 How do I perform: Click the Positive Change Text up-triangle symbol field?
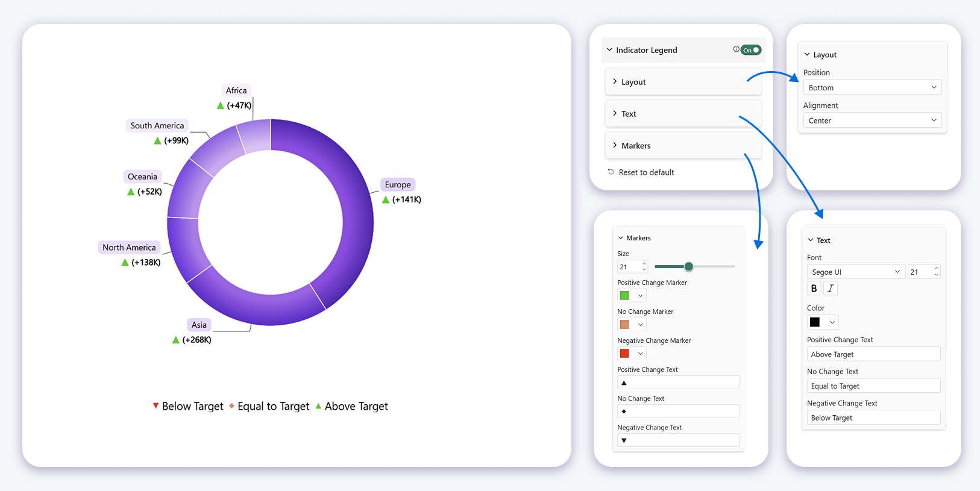678,383
